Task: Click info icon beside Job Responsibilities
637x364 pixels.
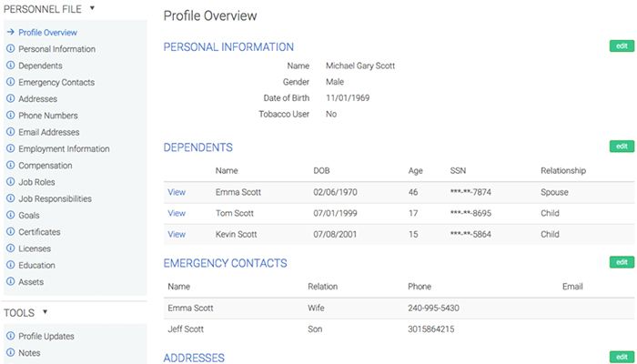Action: [11, 198]
